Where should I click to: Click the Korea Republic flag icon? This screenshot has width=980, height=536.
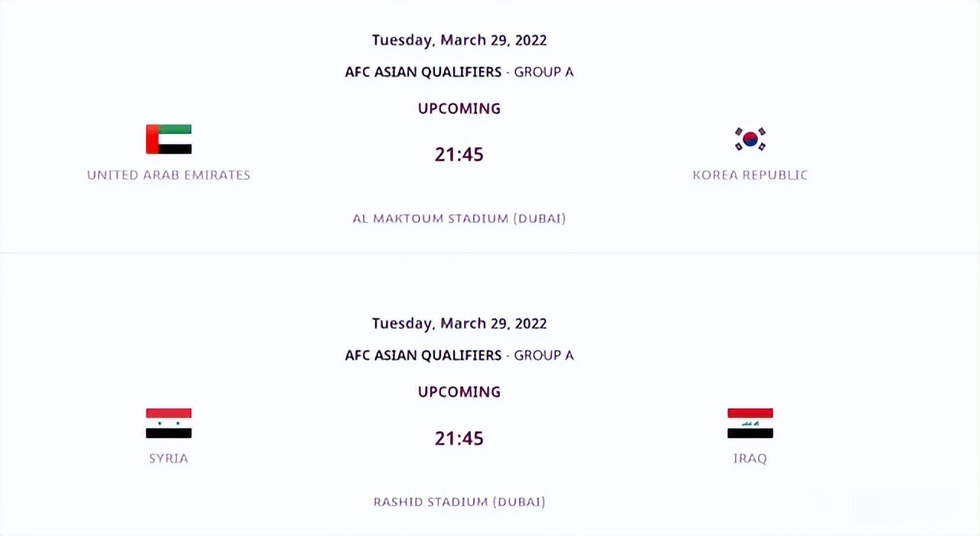pyautogui.click(x=750, y=139)
